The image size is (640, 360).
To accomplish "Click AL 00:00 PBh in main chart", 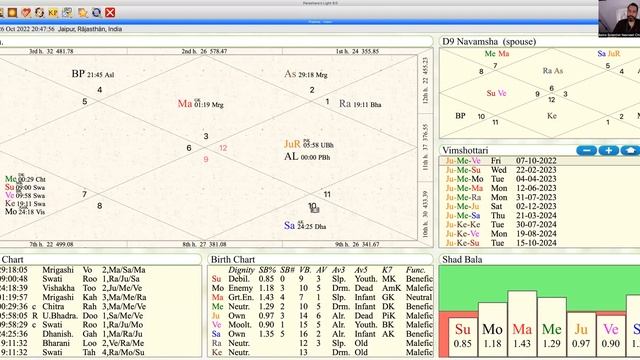I will (307, 157).
